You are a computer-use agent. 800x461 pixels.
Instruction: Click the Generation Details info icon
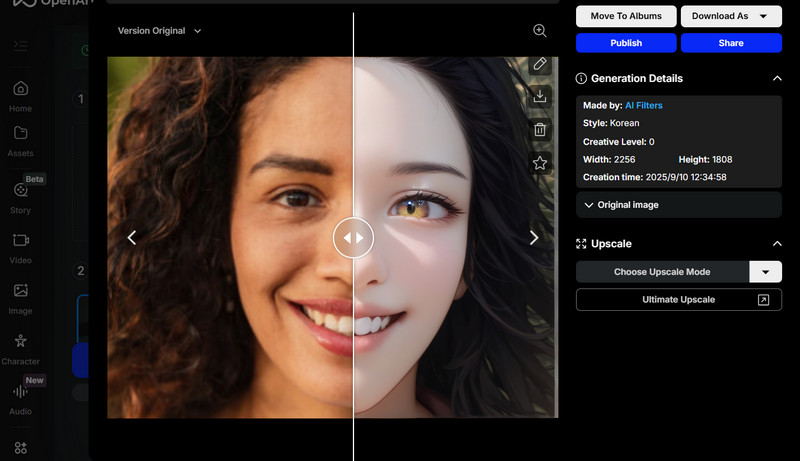click(x=581, y=79)
